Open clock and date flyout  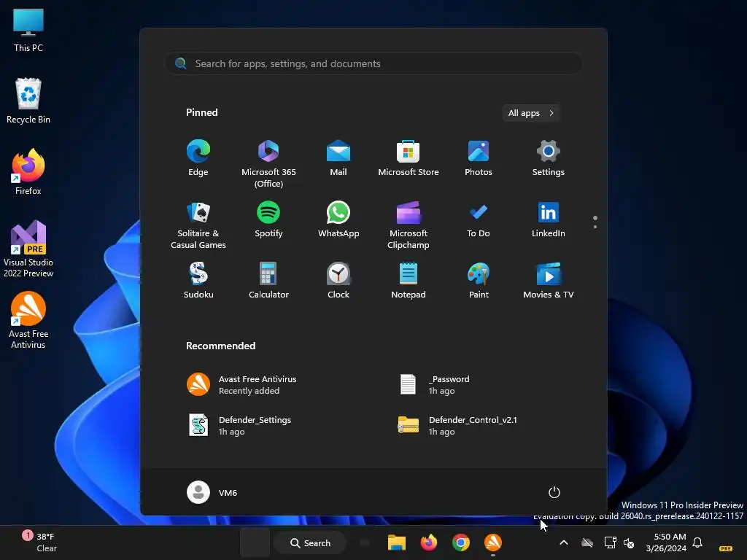click(666, 542)
